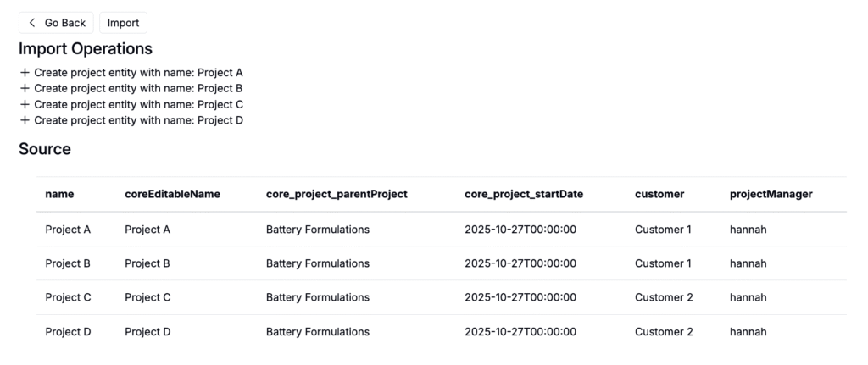Click the Go Back button

coord(56,23)
